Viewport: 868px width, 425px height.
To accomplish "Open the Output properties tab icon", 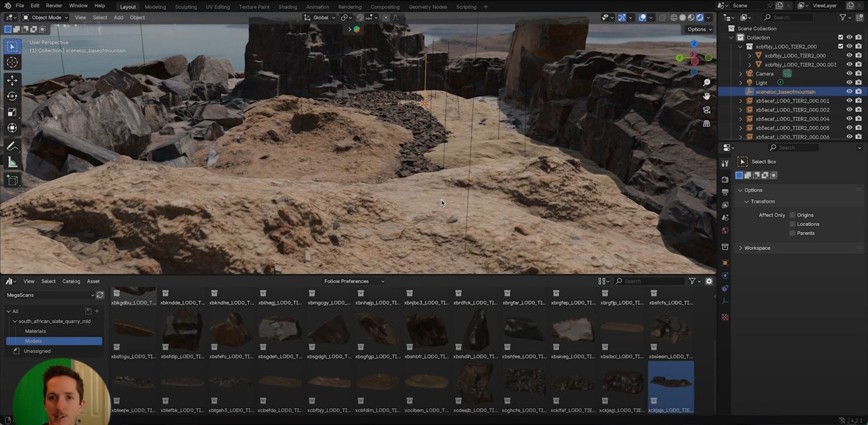I will [x=725, y=192].
